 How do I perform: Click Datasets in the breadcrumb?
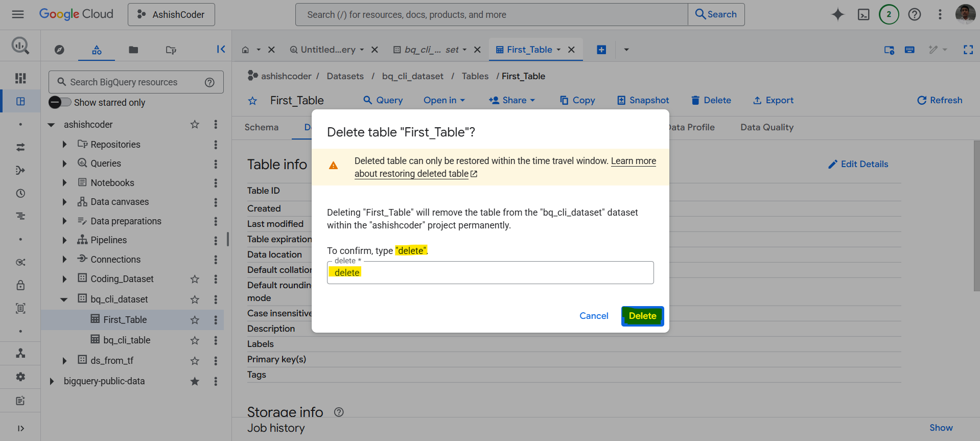click(345, 76)
